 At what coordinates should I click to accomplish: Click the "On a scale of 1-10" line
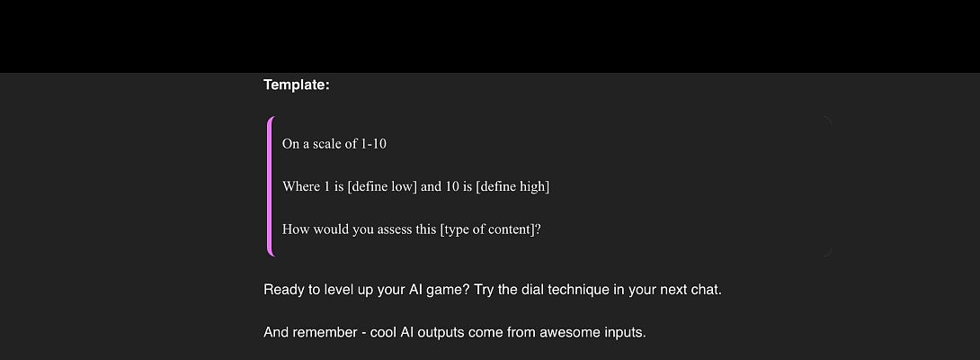334,144
